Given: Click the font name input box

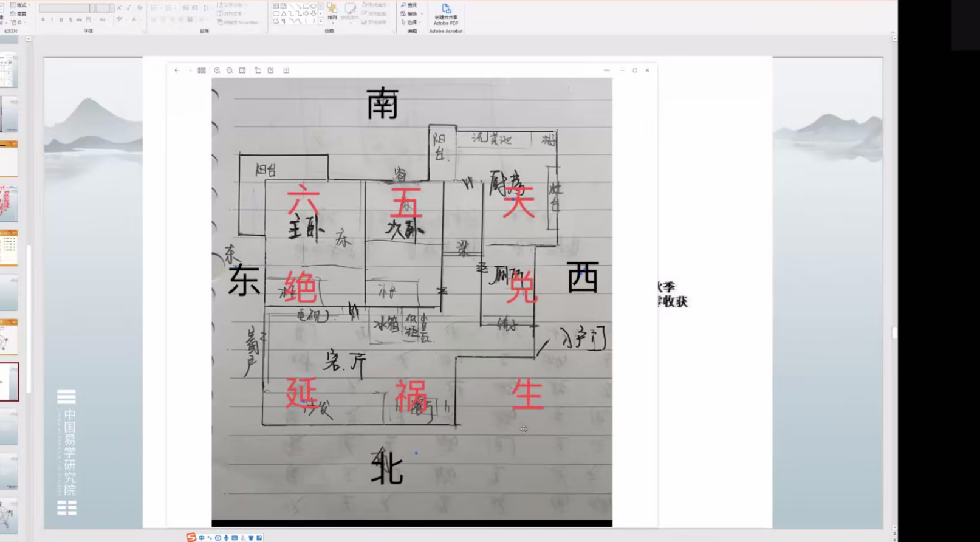Looking at the screenshot, I should click(64, 8).
